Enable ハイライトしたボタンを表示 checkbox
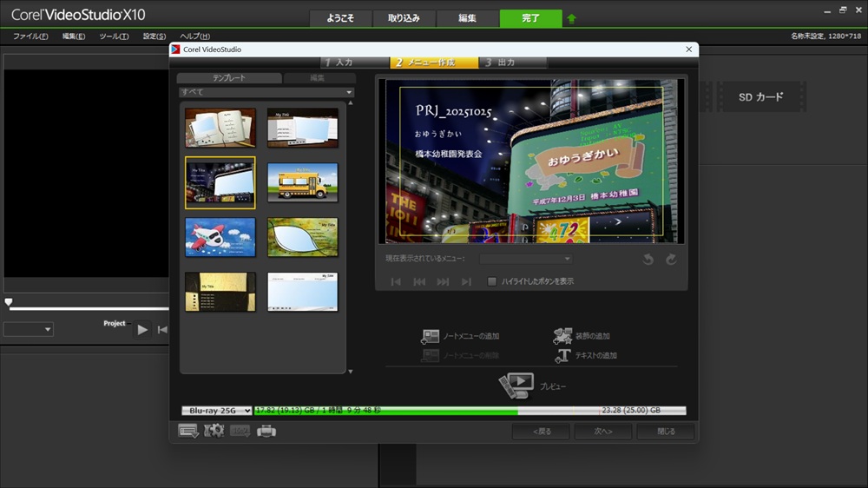Screen dimensions: 868x488 tap(492, 281)
